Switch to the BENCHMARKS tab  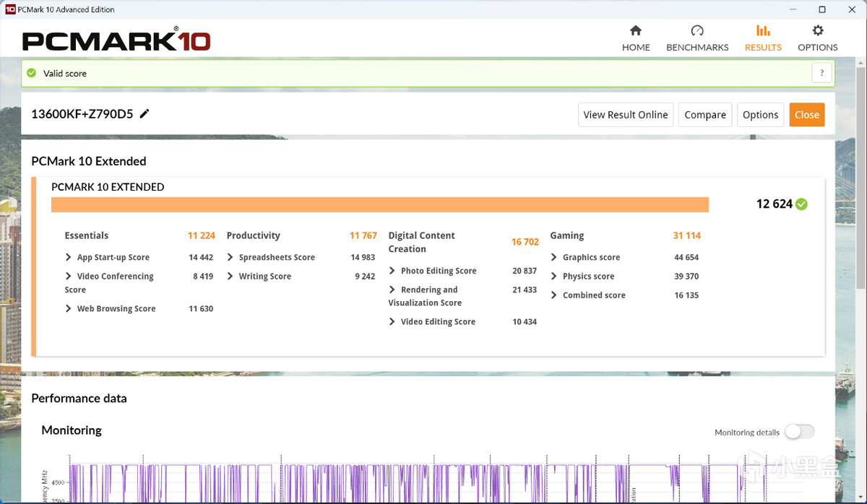pos(697,38)
